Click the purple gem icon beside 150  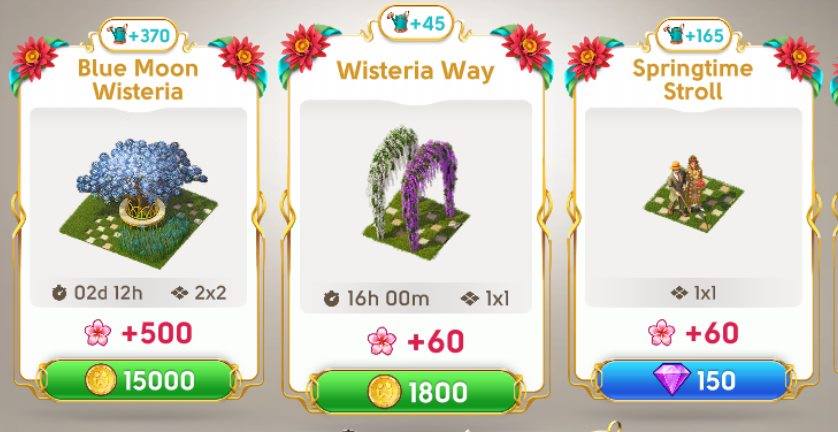pos(672,380)
